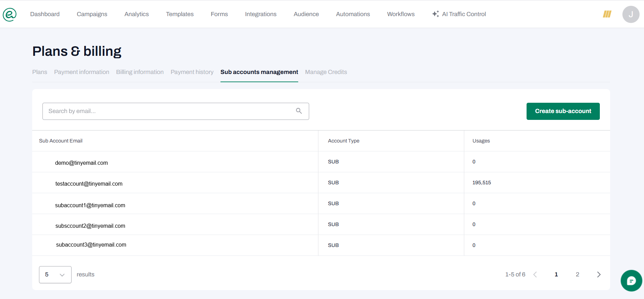
Task: Click the tinyEmail logo icon
Action: tap(10, 14)
